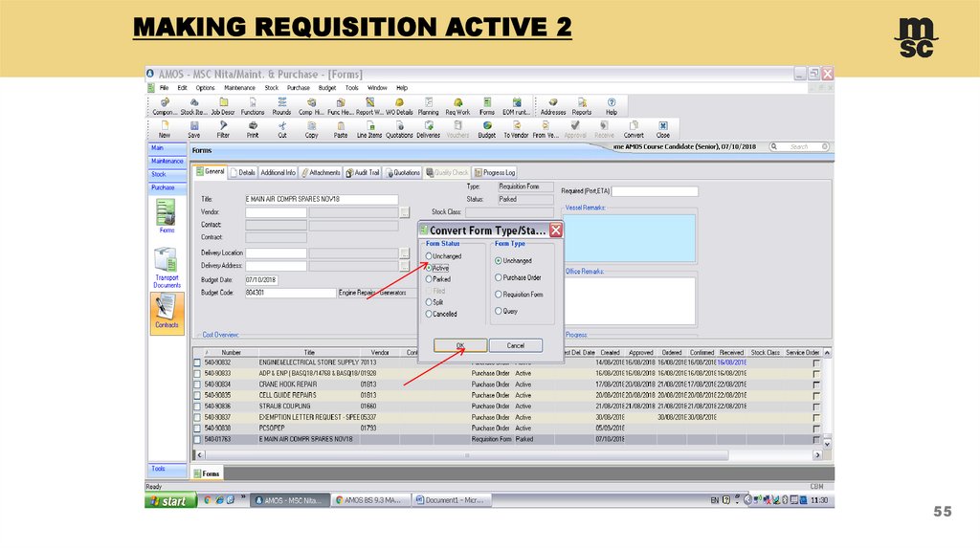Switch to the Progress Log tab
The width and height of the screenshot is (980, 549).
click(x=495, y=172)
